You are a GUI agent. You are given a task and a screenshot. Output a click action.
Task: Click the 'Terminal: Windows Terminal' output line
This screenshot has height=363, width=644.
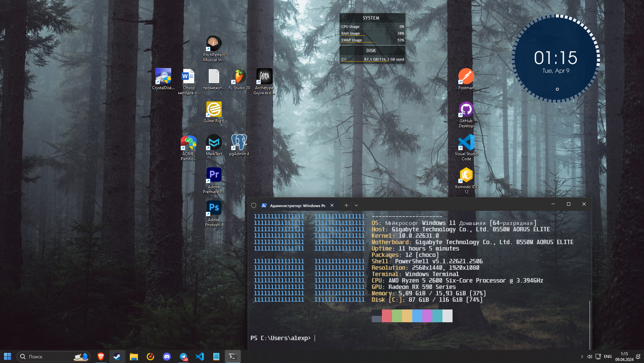click(x=415, y=274)
